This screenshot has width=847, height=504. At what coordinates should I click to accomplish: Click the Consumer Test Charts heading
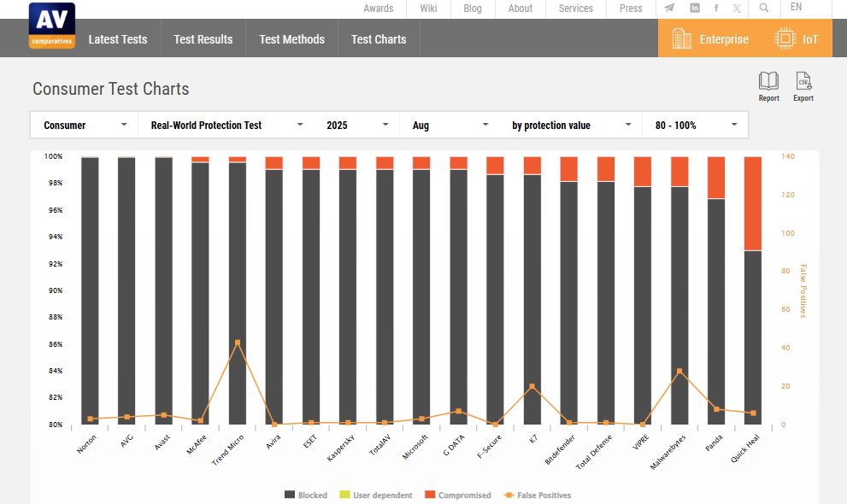point(111,89)
